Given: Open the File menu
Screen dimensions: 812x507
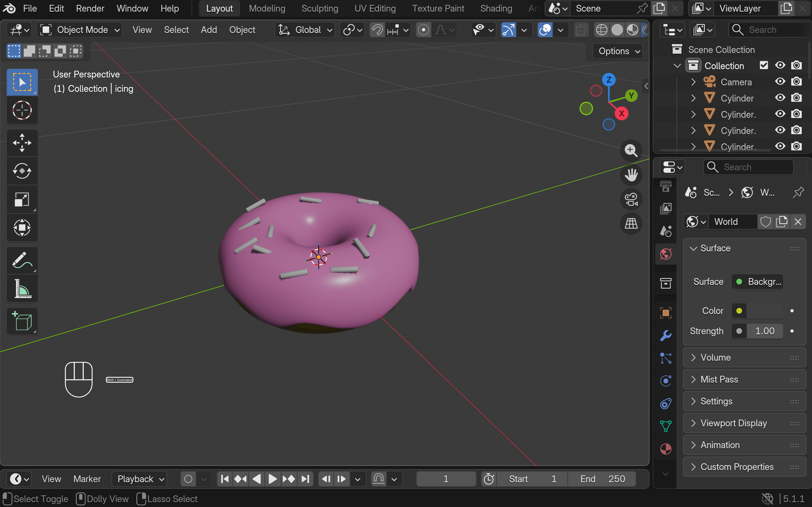Looking at the screenshot, I should (30, 8).
